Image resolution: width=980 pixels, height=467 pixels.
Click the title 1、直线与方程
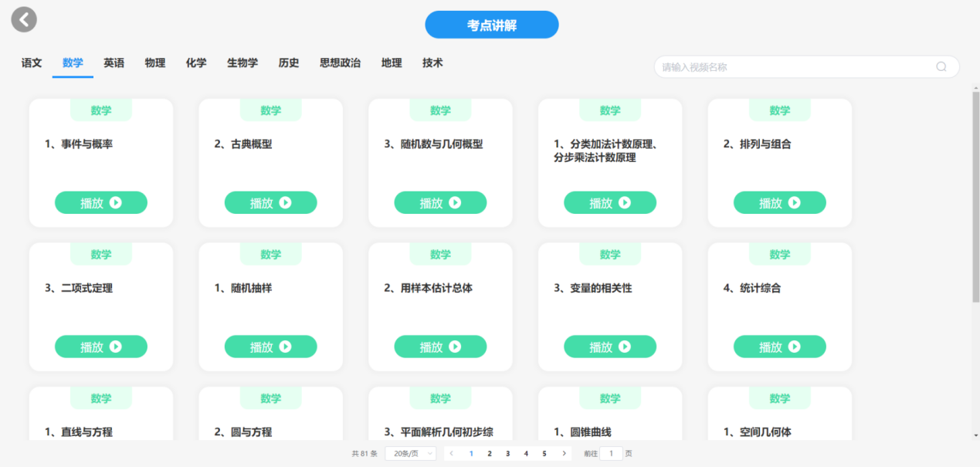tap(79, 432)
